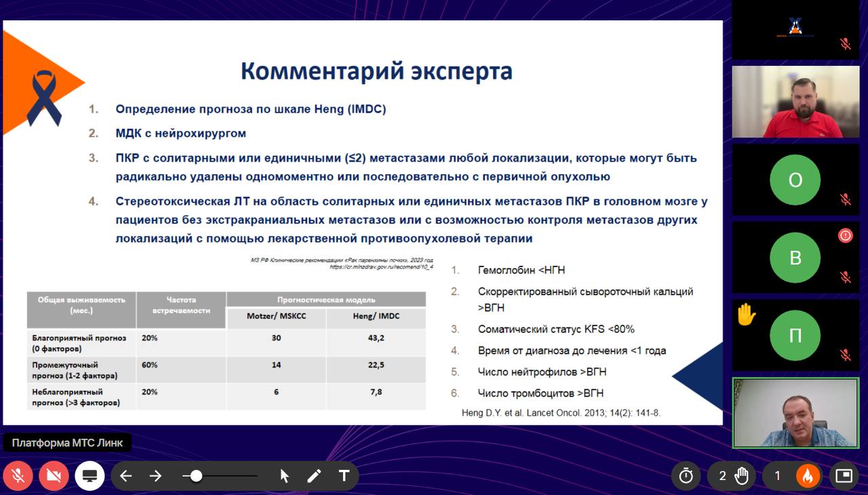This screenshot has width=868, height=495.
Task: Select the pencil drawing tool
Action: [x=314, y=476]
